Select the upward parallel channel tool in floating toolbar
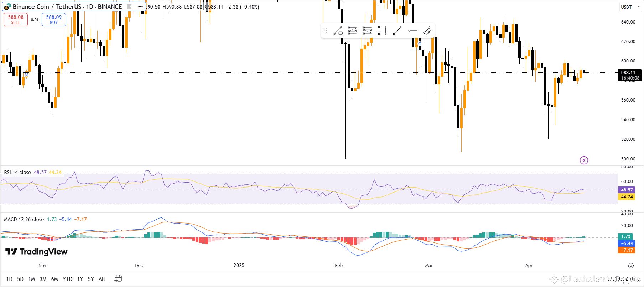Image resolution: width=644 pixels, height=287 pixels. pyautogui.click(x=352, y=31)
